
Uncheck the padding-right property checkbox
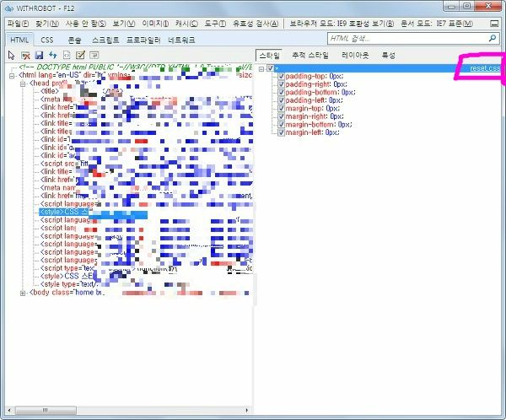point(281,84)
